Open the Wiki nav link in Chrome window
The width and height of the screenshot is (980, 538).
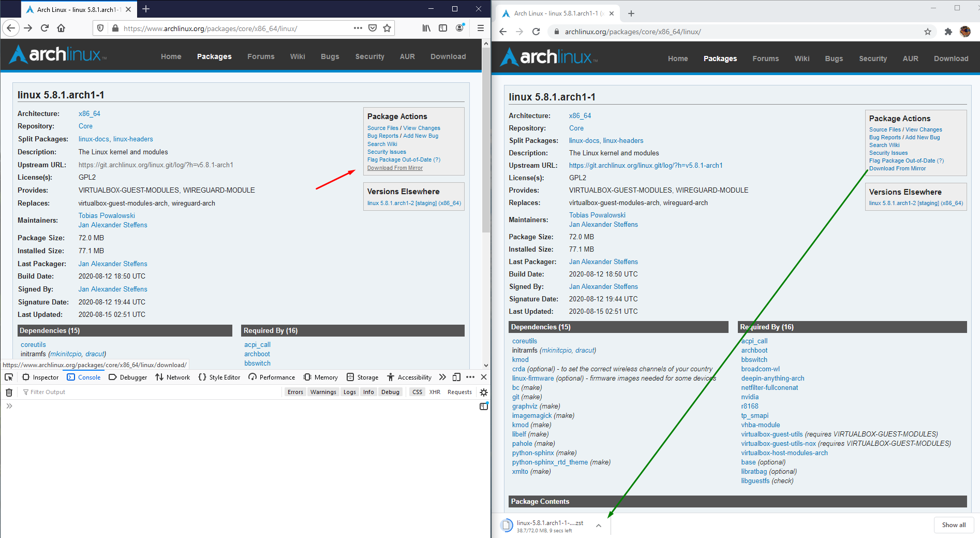coord(802,59)
